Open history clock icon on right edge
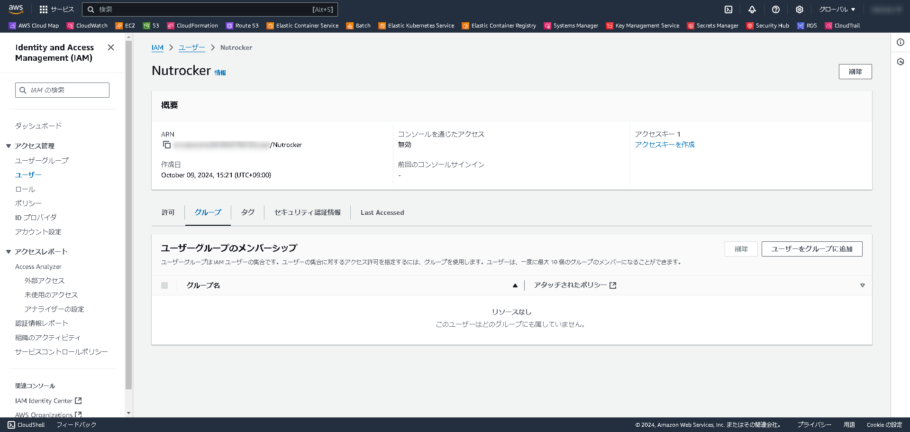Viewport: 910px width, 432px height. pos(900,62)
